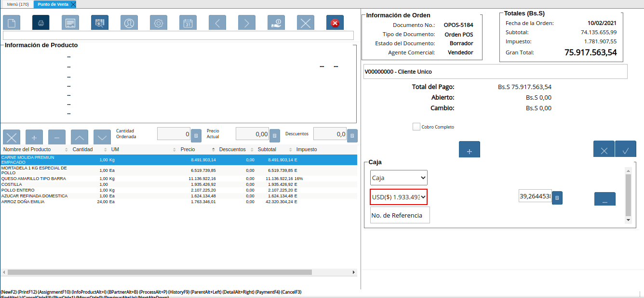The width and height of the screenshot is (644, 298).
Task: Open the business partner icon
Action: pyautogui.click(x=129, y=23)
